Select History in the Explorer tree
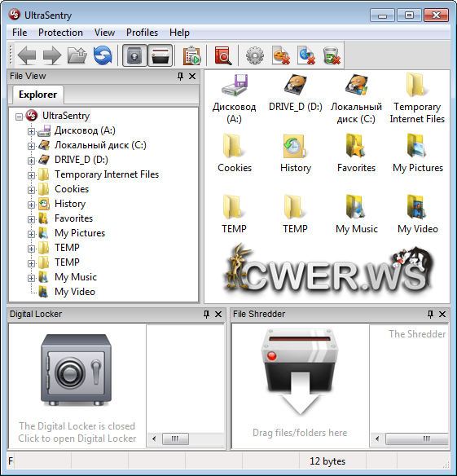The image size is (457, 476). 70,204
